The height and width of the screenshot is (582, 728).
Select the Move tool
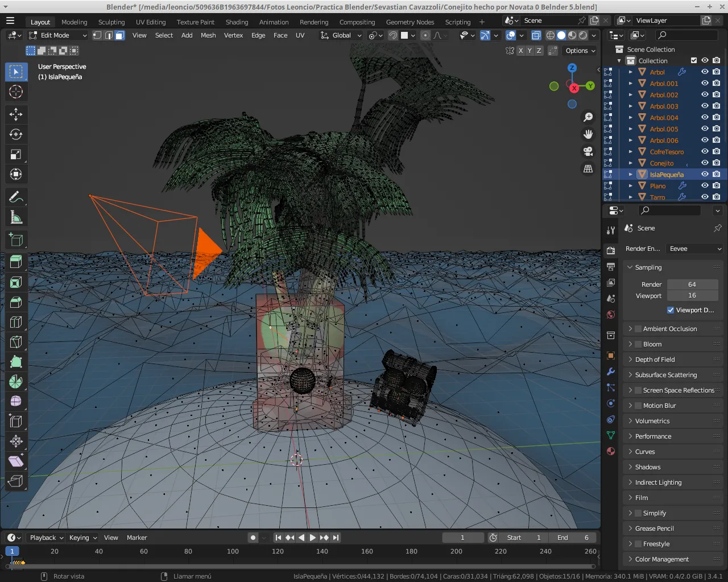pyautogui.click(x=16, y=114)
